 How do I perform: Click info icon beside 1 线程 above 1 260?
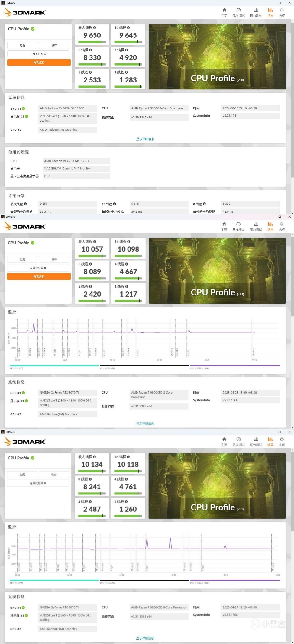[126, 501]
